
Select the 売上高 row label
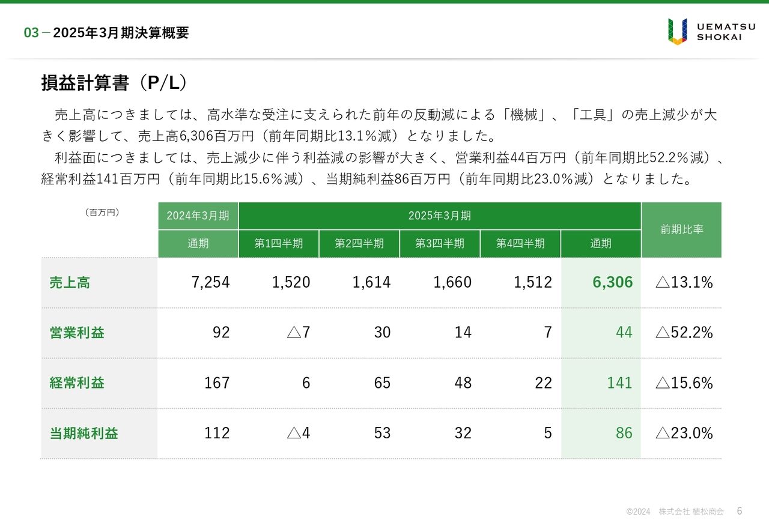click(70, 283)
